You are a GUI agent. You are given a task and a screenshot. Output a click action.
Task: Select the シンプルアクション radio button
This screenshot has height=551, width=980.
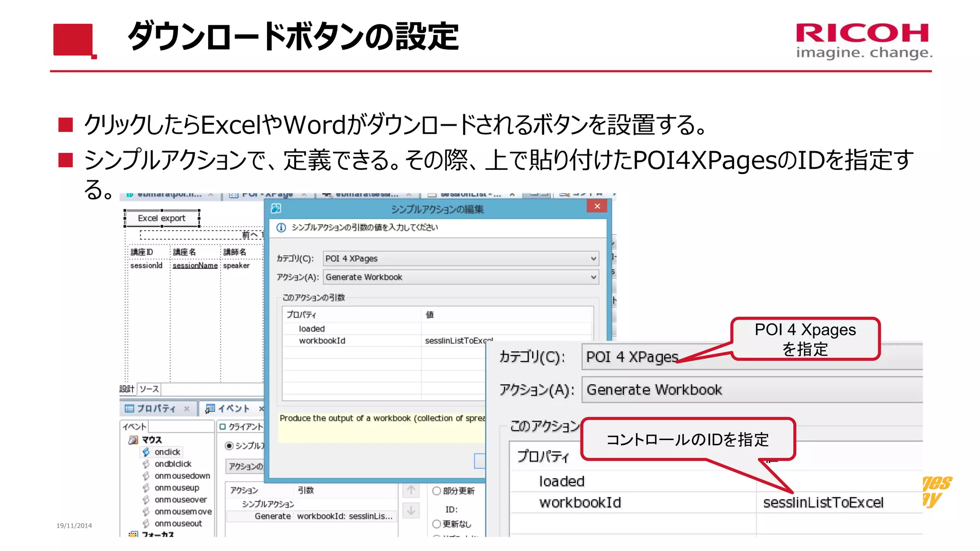pyautogui.click(x=229, y=446)
